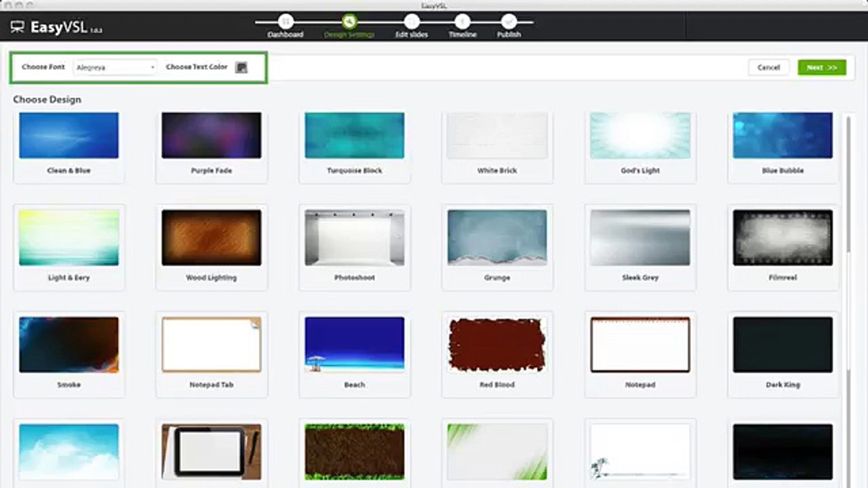Click the Cancel button
Image resolution: width=868 pixels, height=488 pixels.
(769, 67)
